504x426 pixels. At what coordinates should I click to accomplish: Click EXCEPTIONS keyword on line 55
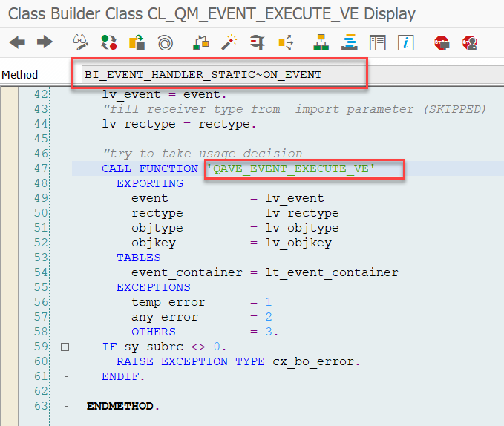coord(154,287)
